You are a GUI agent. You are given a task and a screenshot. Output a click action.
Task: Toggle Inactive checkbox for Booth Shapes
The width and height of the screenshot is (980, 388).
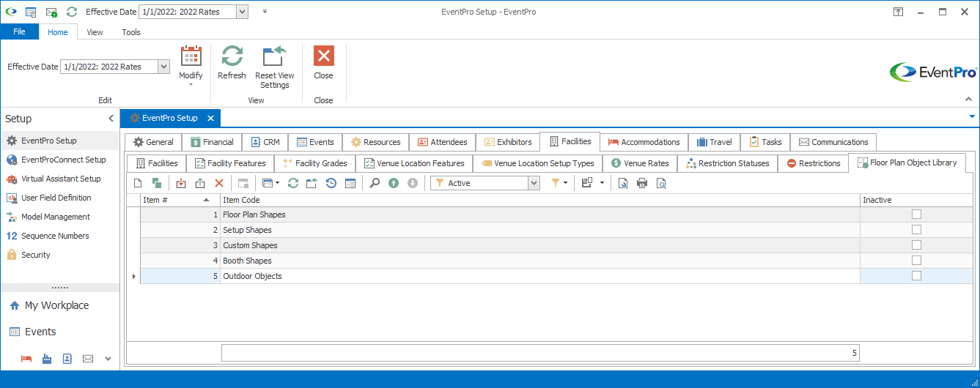pyautogui.click(x=916, y=261)
